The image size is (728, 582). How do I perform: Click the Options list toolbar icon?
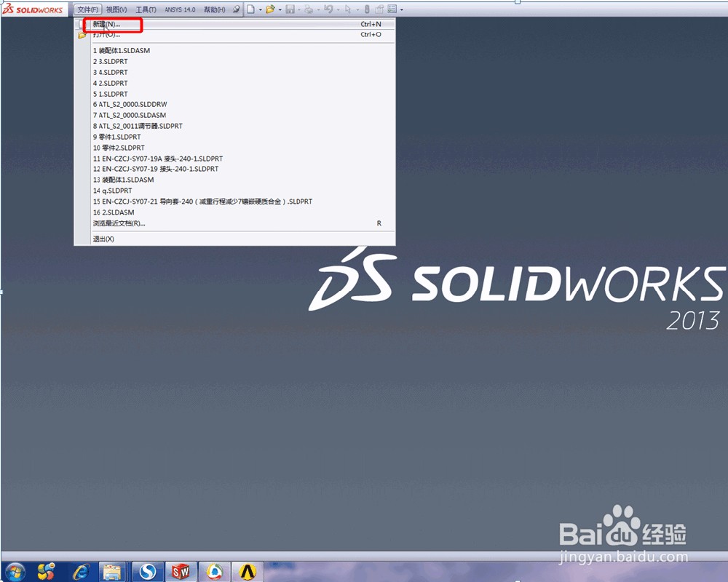[392, 9]
